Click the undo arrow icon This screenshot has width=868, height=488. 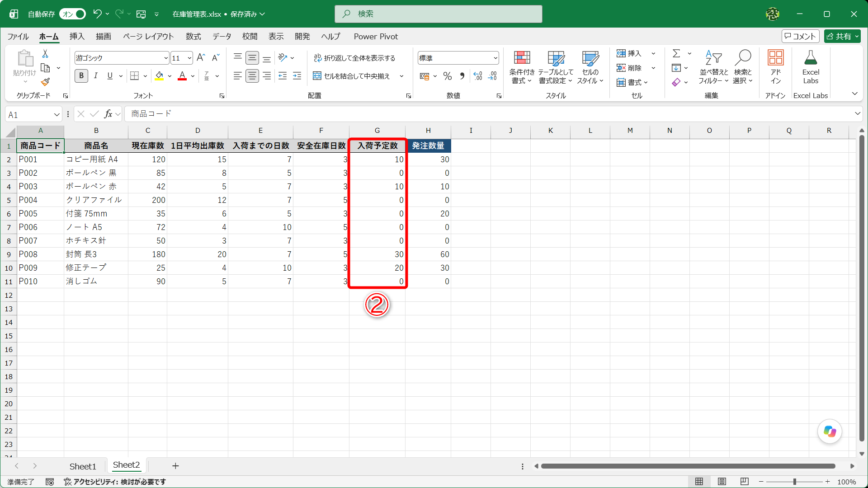(97, 14)
